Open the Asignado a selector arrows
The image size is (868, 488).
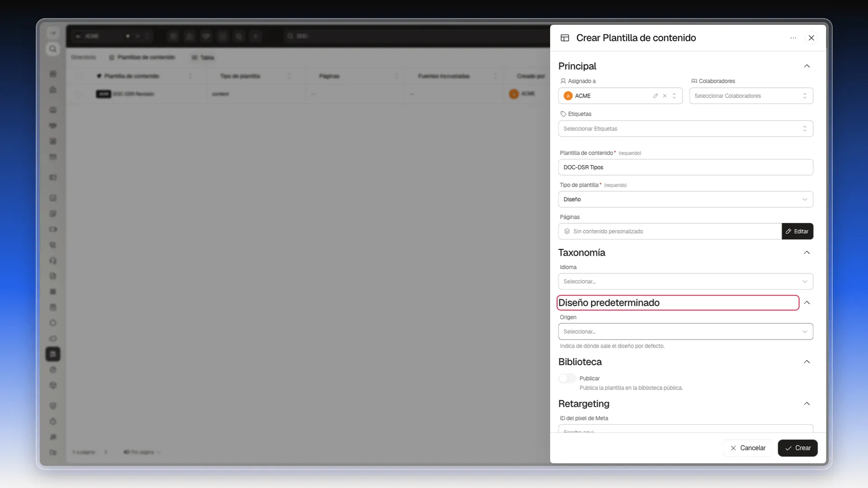coord(674,96)
